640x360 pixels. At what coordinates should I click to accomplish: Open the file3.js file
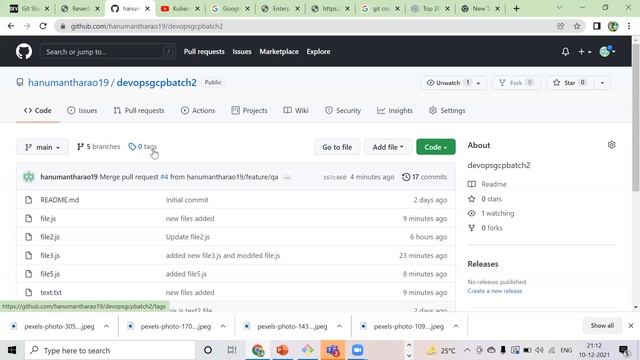tap(50, 256)
